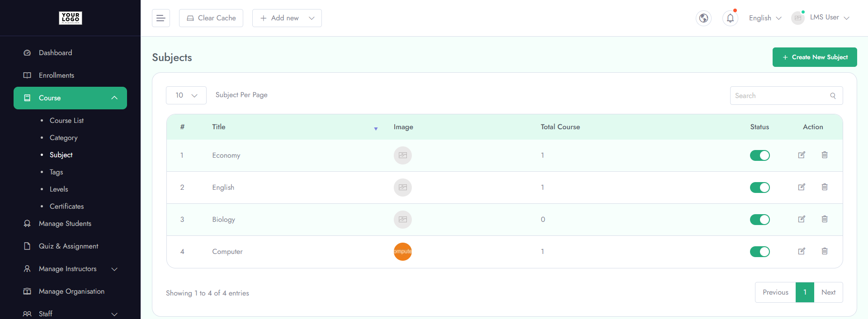
Task: Click the Biology title cell
Action: coord(223,220)
